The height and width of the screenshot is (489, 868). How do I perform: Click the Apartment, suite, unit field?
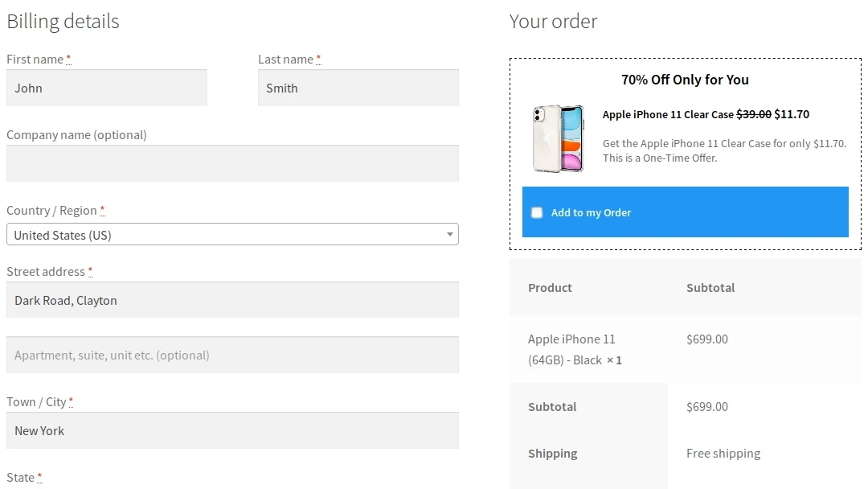pos(232,355)
